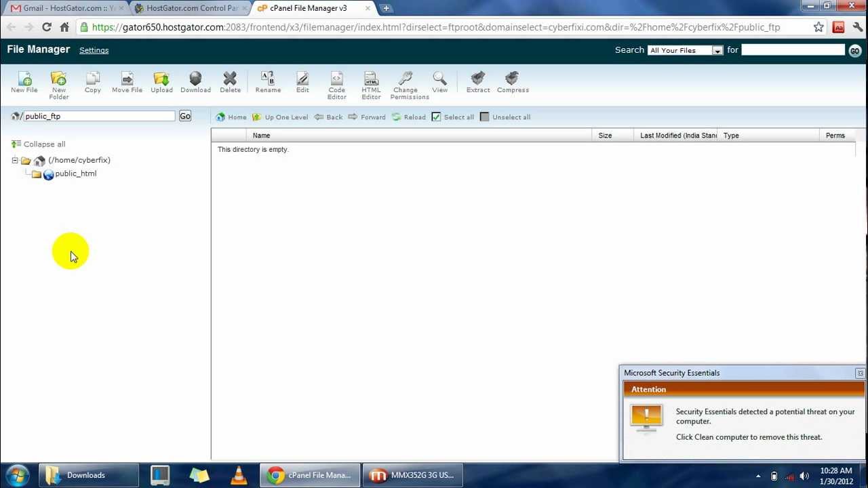Select the Rename tool
868x488 pixels.
point(268,83)
